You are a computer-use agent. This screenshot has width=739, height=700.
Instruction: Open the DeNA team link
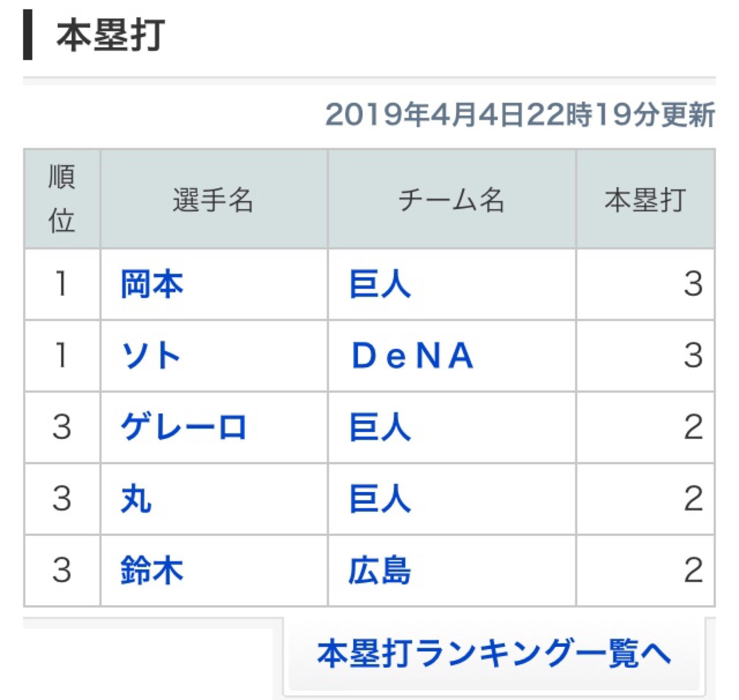click(x=413, y=356)
